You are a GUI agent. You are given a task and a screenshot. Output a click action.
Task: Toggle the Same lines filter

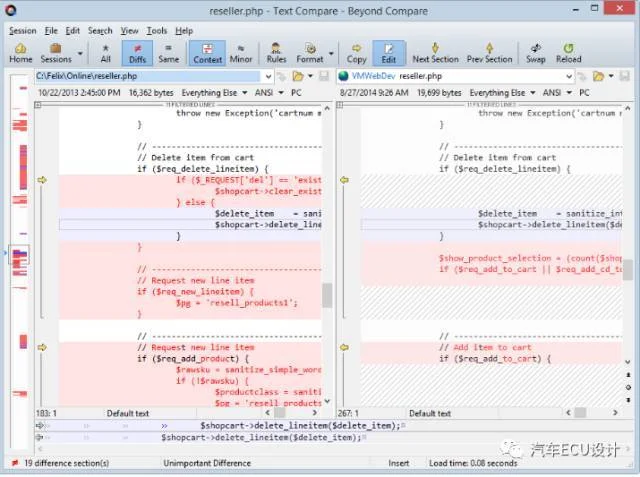(169, 53)
